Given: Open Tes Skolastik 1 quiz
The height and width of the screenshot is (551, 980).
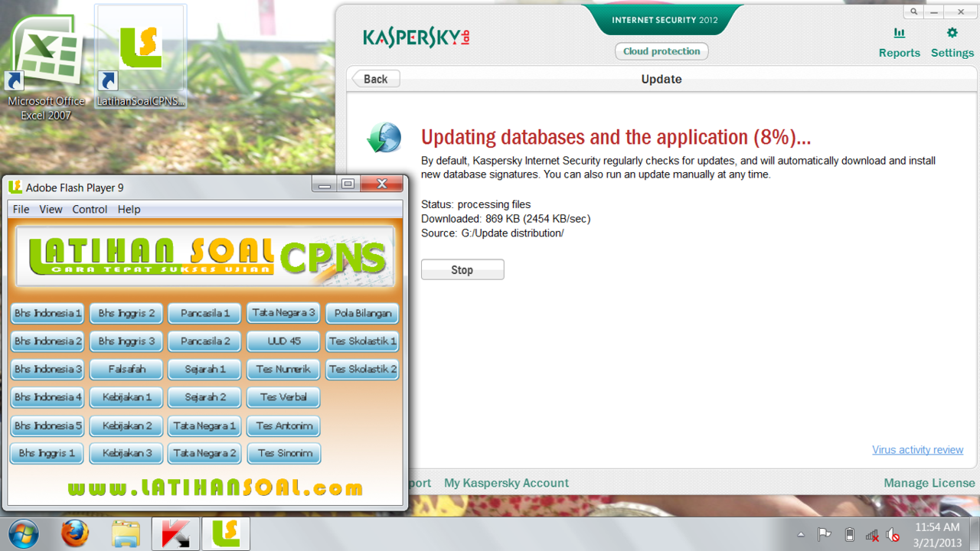Looking at the screenshot, I should (x=363, y=341).
